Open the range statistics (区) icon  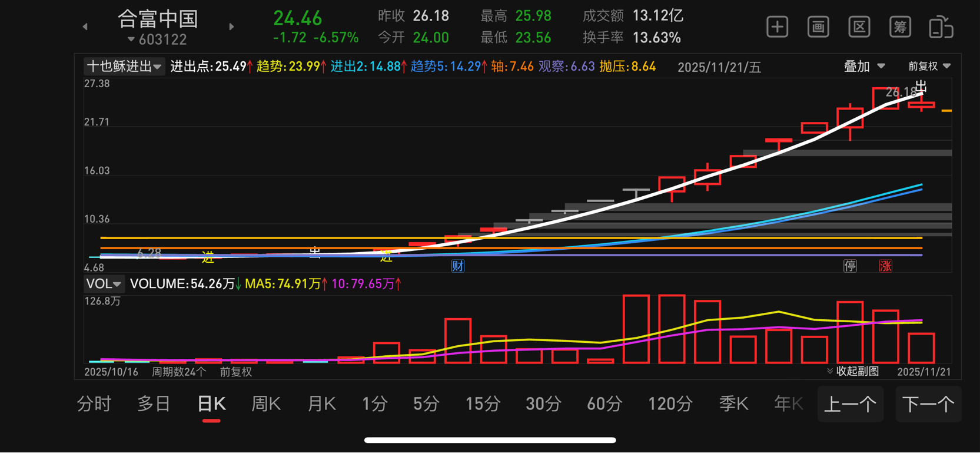tap(859, 27)
